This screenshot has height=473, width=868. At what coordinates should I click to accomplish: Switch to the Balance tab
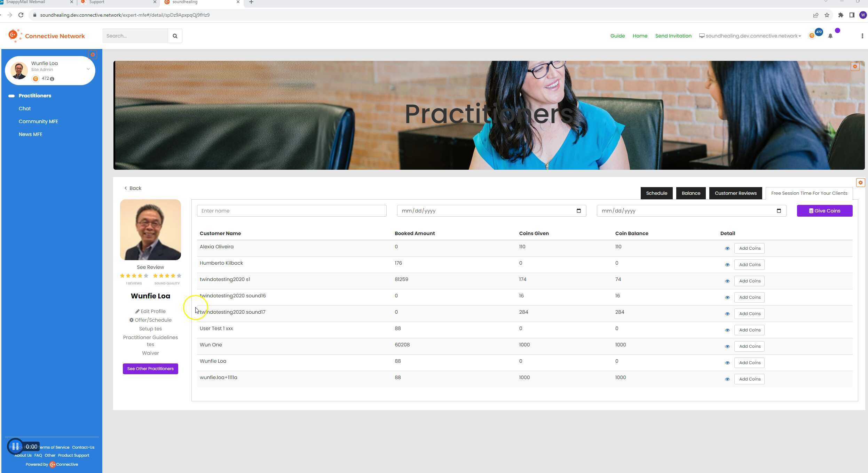tap(691, 193)
